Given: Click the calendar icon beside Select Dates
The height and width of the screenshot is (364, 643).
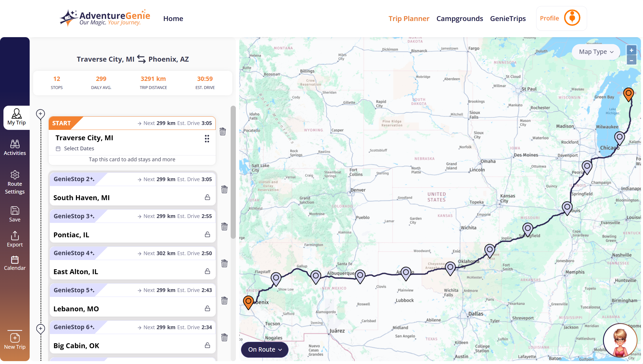Looking at the screenshot, I should click(x=58, y=149).
